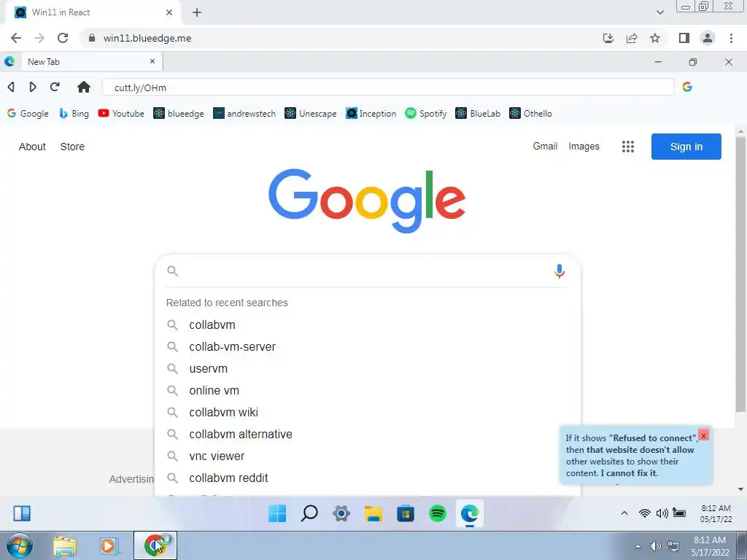
Task: Go back in the inner Edge browser
Action: [11, 87]
